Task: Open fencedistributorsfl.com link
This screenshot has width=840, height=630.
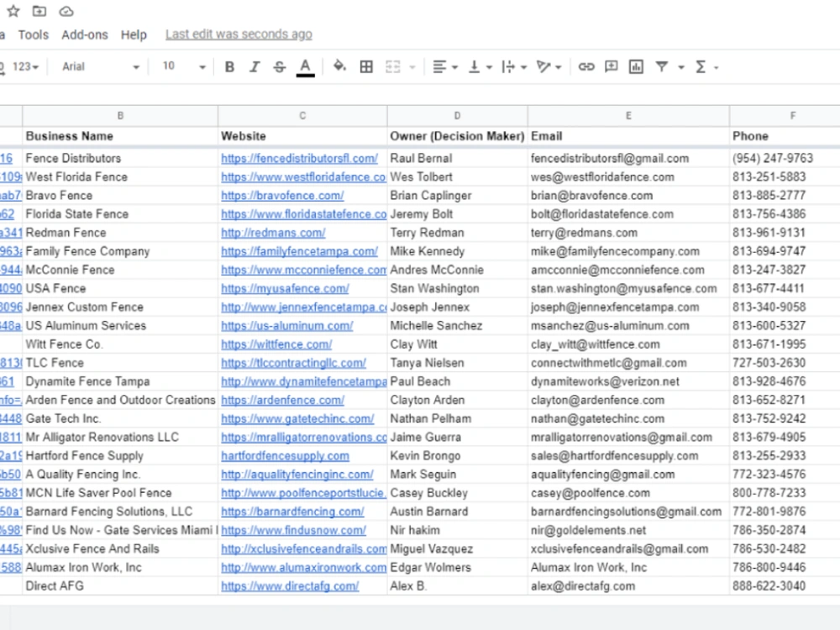Action: tap(300, 159)
